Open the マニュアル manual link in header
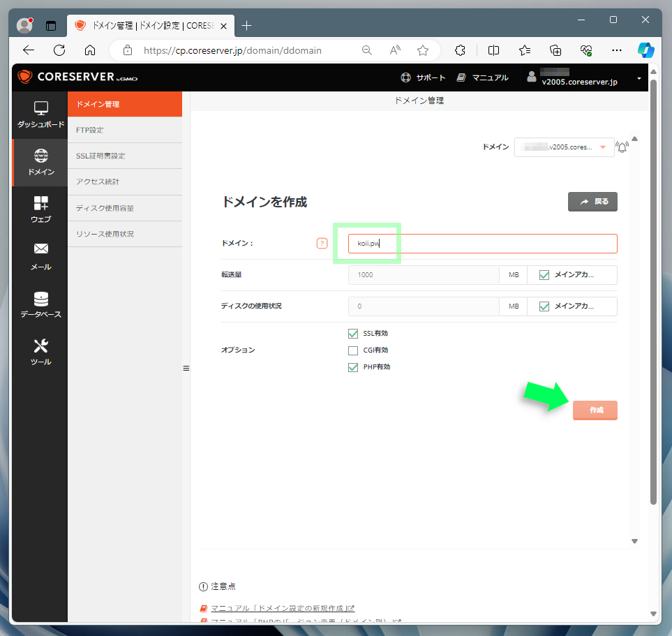This screenshot has height=636, width=672. pos(482,77)
